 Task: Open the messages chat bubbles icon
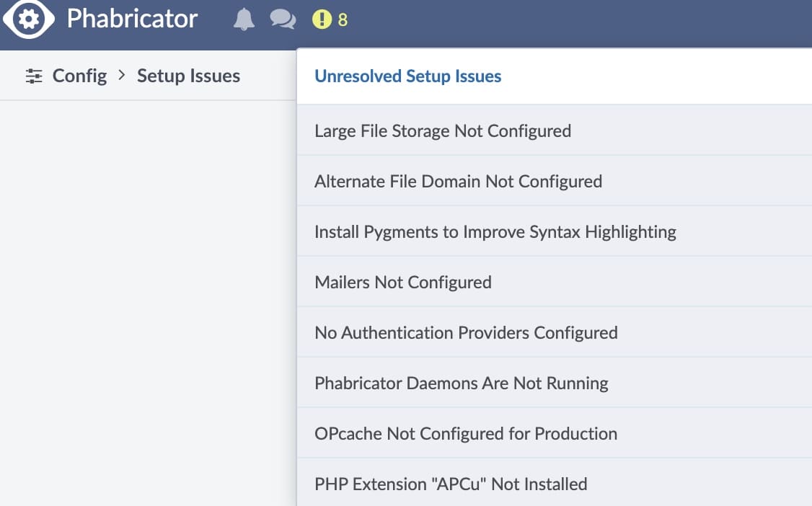coord(283,19)
